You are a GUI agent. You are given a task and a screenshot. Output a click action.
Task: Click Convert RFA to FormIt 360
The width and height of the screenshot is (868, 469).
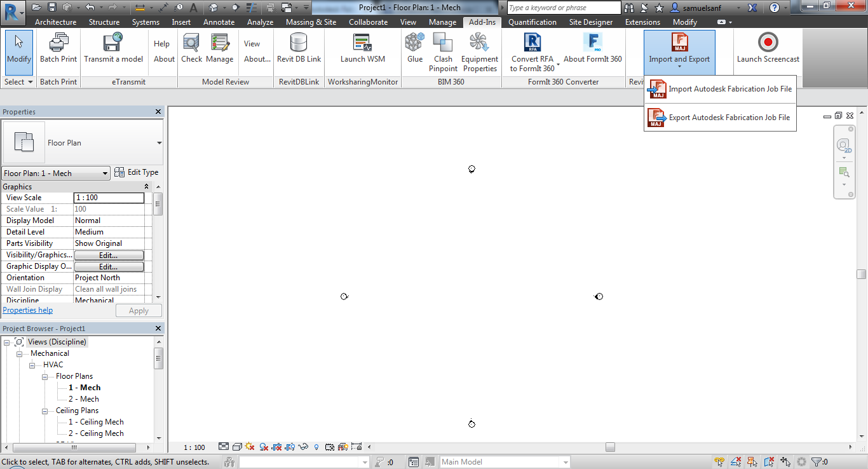point(532,52)
